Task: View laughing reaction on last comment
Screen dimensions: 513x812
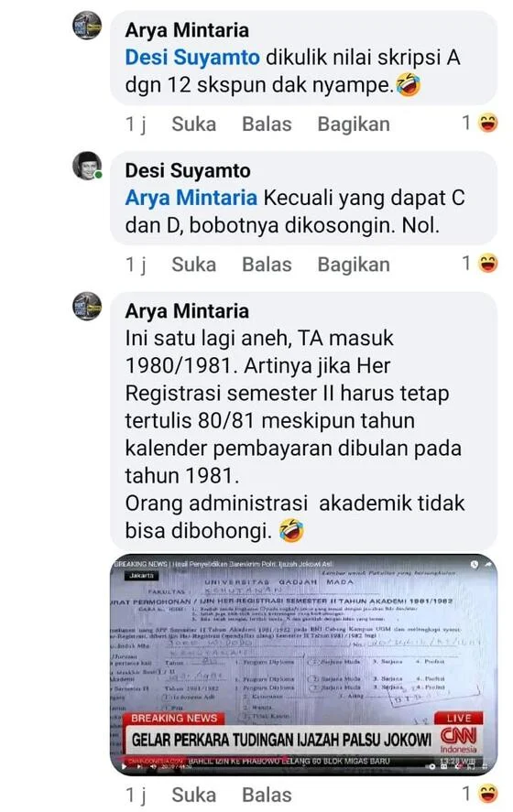Action: click(488, 794)
